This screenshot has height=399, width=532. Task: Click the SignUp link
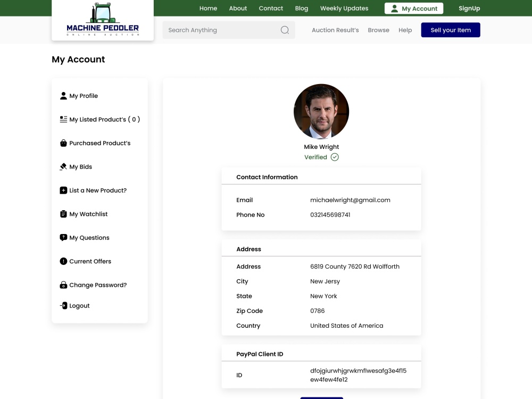(469, 8)
